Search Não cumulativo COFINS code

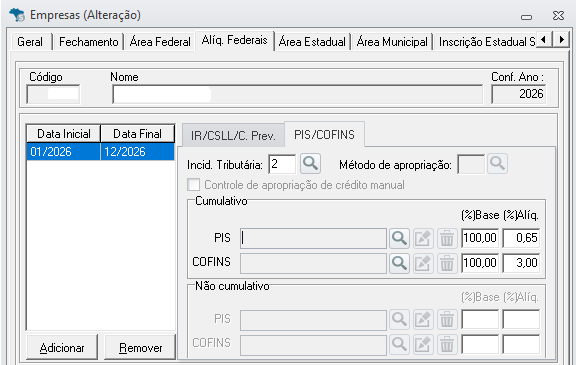[399, 344]
